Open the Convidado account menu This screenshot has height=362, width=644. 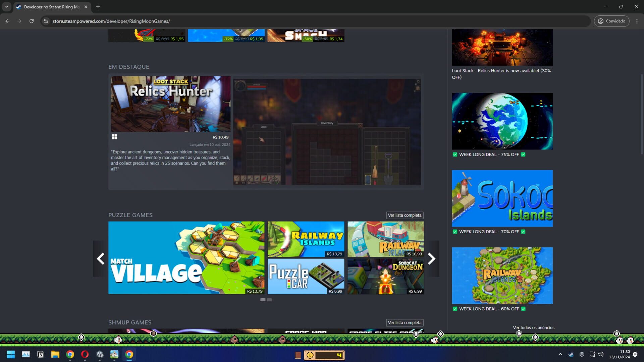coord(611,21)
